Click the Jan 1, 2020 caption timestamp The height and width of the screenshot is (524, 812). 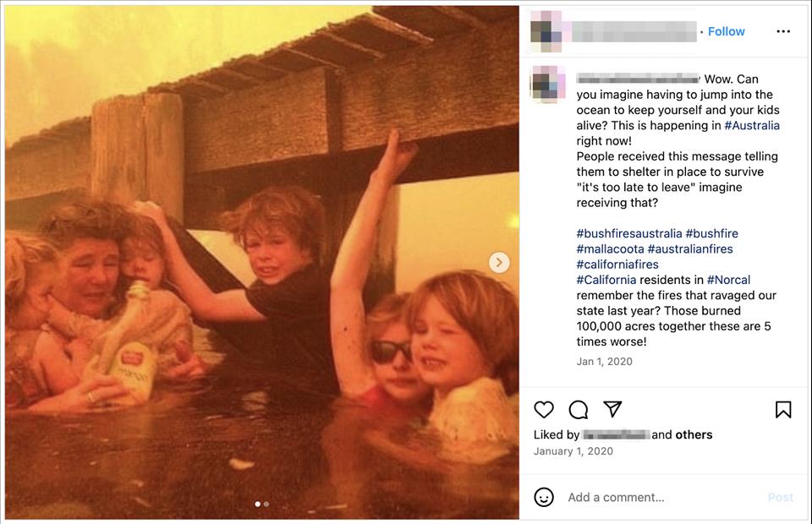tap(604, 362)
